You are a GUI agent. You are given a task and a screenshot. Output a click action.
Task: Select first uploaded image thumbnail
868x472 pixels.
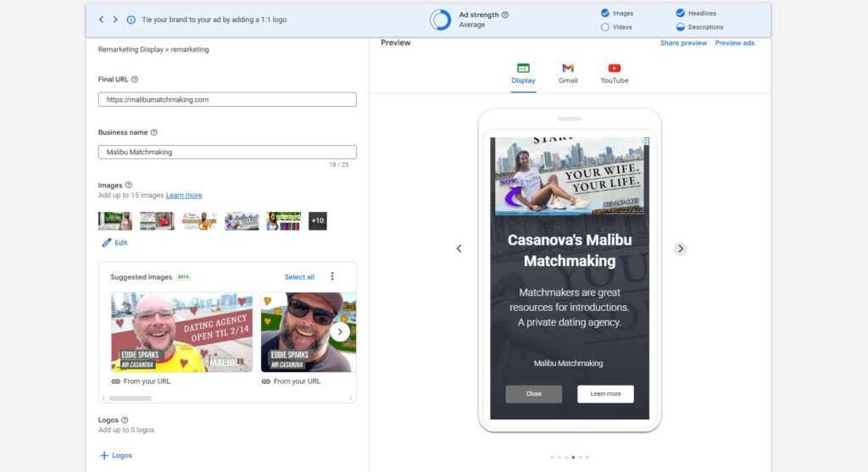coord(115,221)
